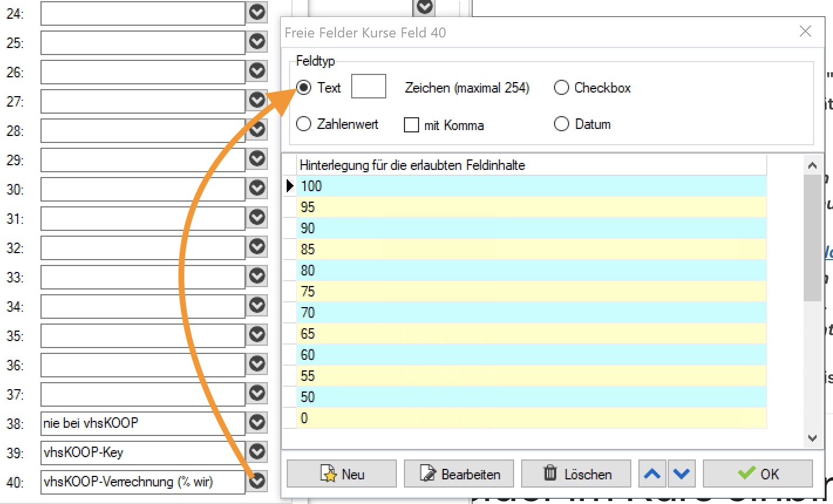Screen dimensions: 833x504
Task: Select value 100 in allowed list
Action: 532,186
